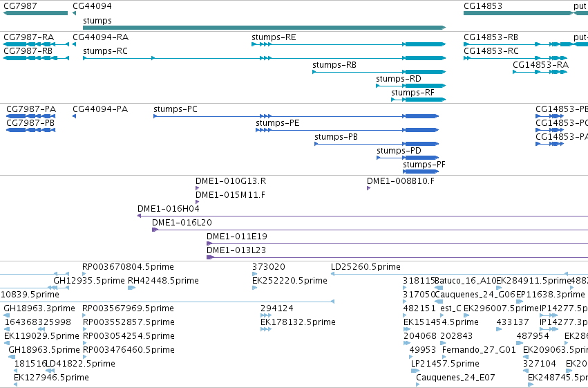
Task: Click protein CG7987-PA
Action: [31, 116]
